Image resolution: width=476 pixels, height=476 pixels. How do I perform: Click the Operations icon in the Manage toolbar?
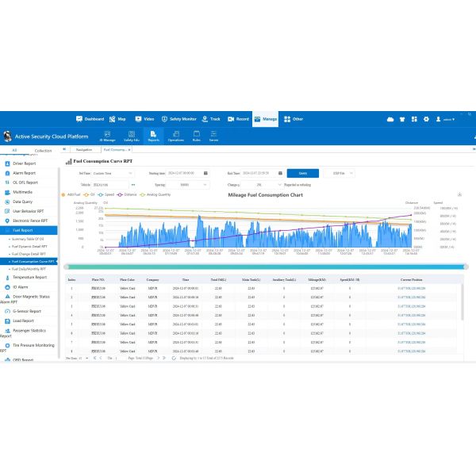(x=175, y=136)
